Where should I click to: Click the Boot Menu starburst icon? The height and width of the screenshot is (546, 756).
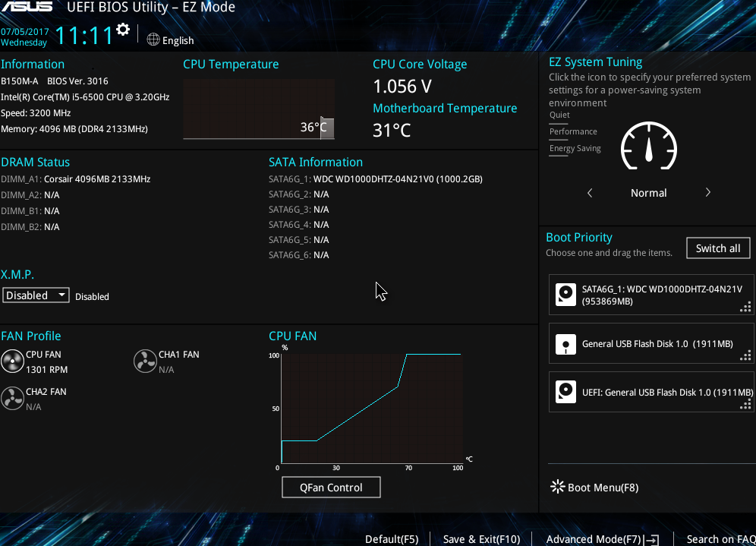click(x=557, y=486)
